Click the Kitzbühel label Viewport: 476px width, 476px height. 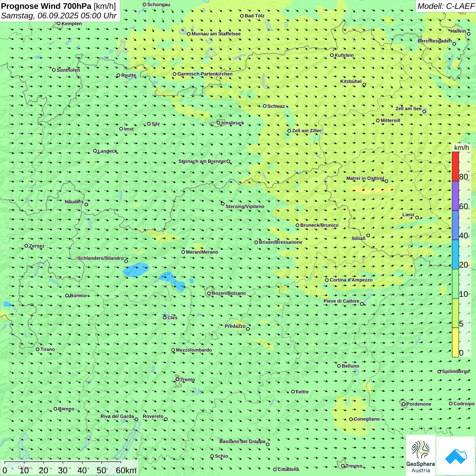tap(351, 81)
